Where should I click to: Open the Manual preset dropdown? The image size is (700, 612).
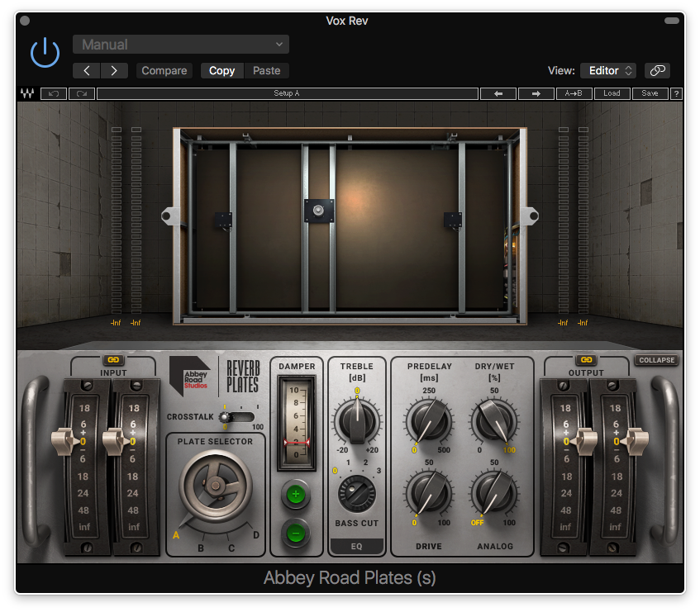coord(181,45)
